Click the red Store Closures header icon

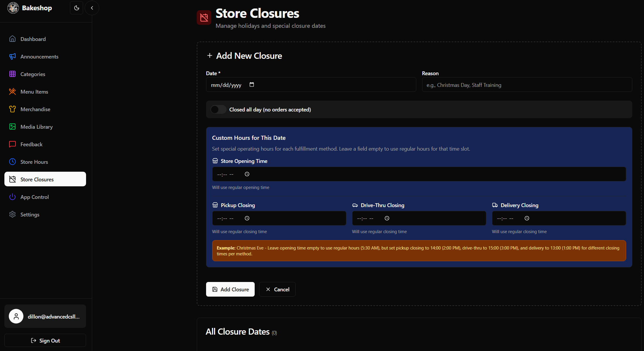coord(204,18)
